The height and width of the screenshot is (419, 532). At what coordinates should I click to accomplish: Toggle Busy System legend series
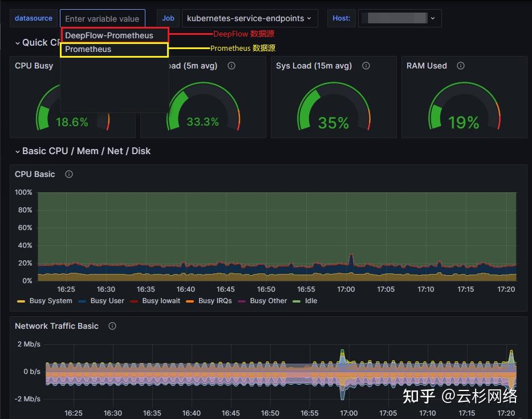[51, 301]
